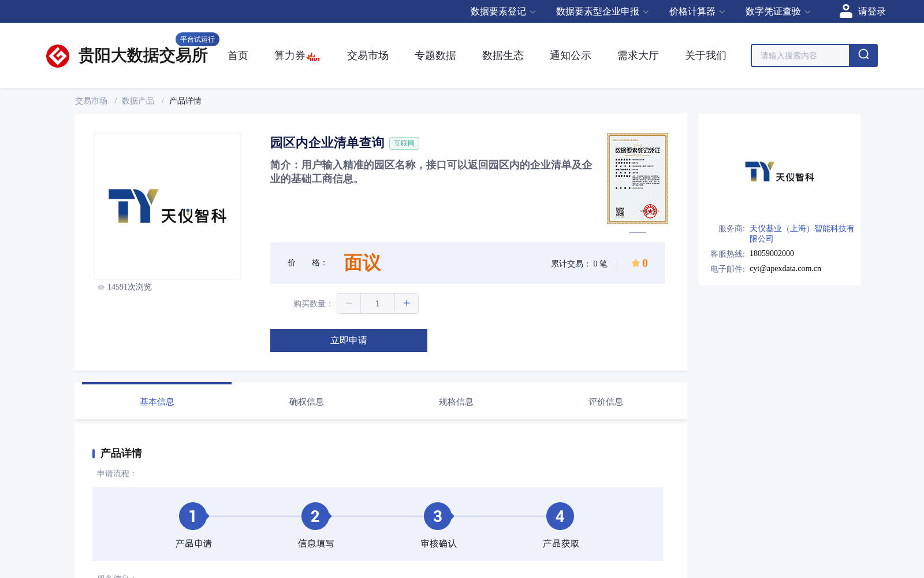
Task: Click the 面议 price text
Action: (x=362, y=263)
